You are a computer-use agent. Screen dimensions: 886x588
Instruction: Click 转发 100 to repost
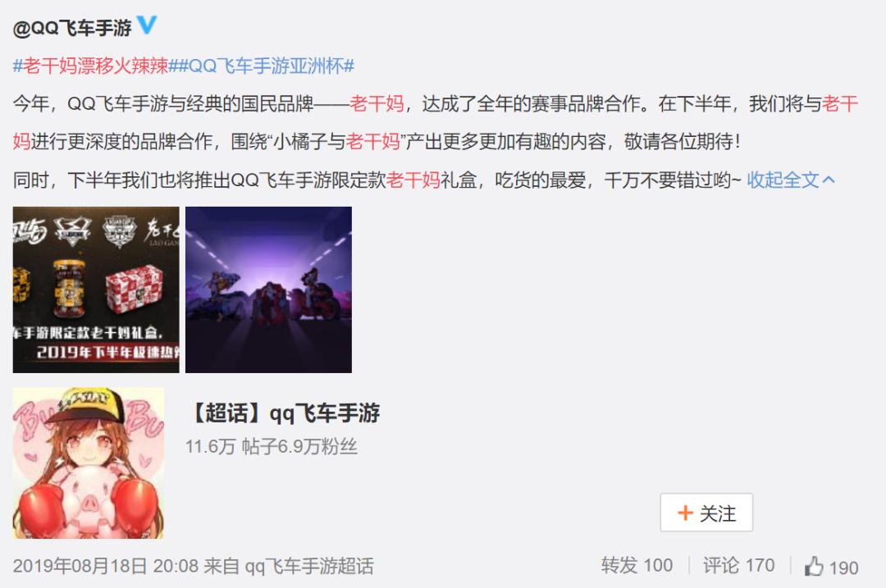637,565
